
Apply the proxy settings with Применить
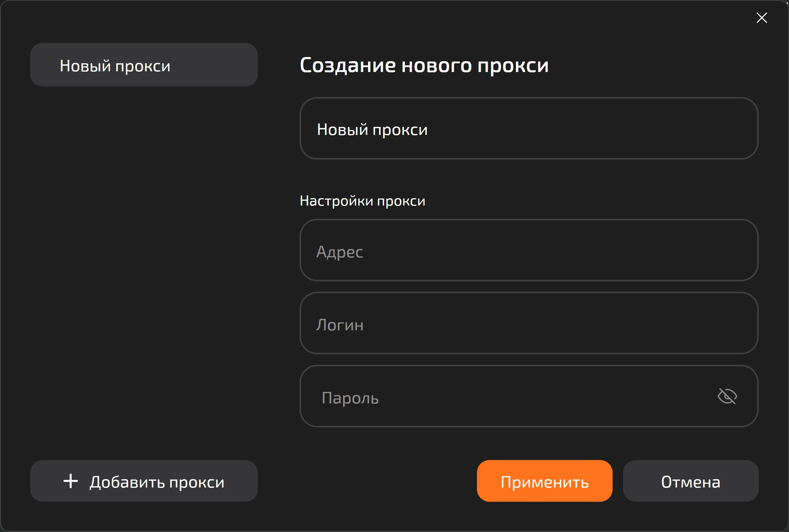pos(544,481)
